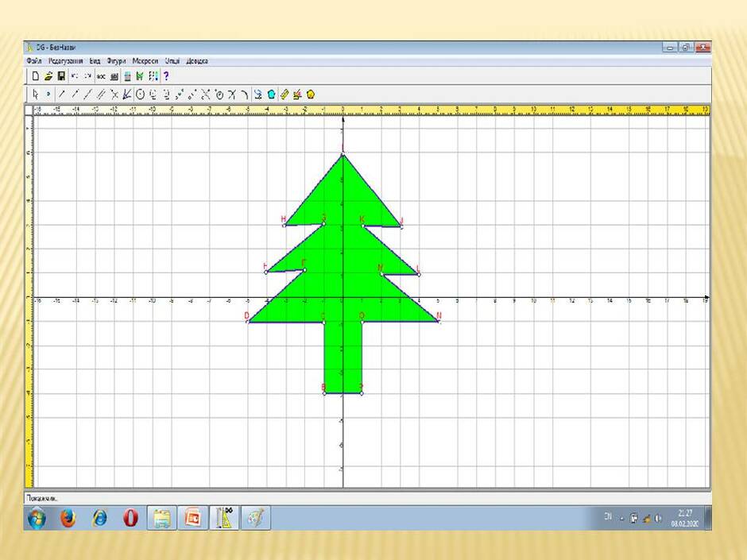Open the Фігури menu

(116, 61)
